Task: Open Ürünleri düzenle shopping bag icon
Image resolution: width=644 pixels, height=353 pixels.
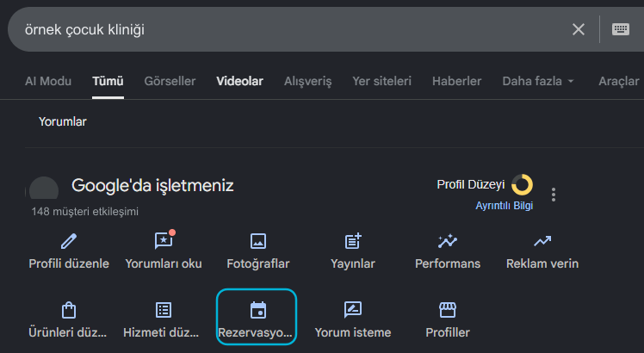Action: (x=69, y=310)
